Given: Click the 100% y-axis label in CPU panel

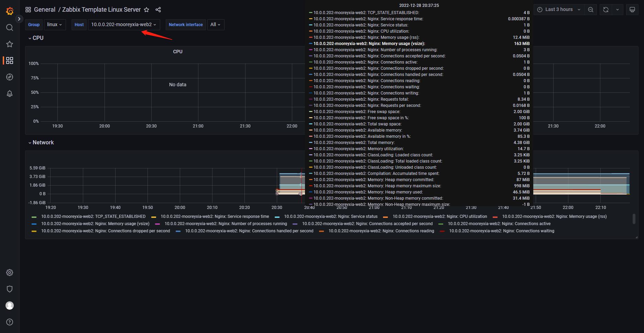Looking at the screenshot, I should (x=34, y=64).
